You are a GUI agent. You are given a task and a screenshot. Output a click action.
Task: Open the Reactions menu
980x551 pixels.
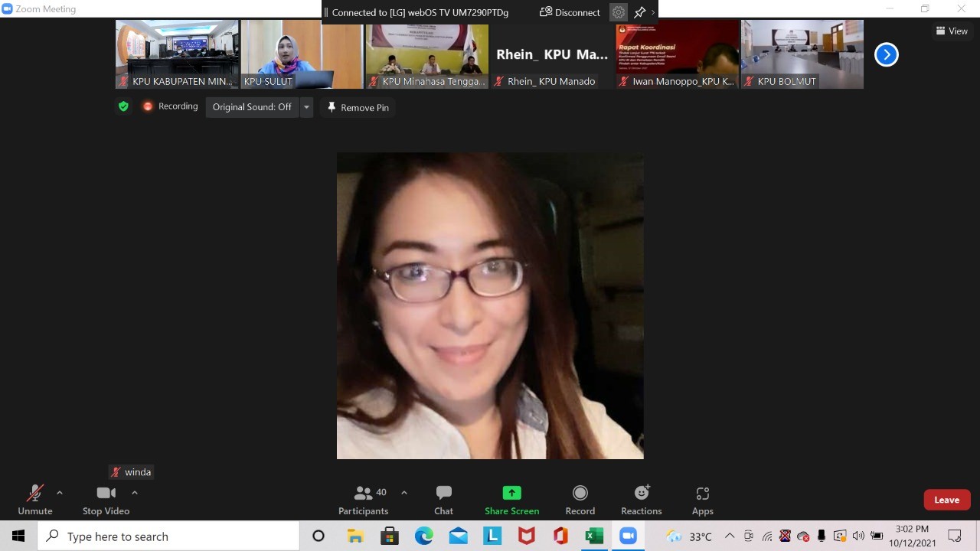pos(641,500)
